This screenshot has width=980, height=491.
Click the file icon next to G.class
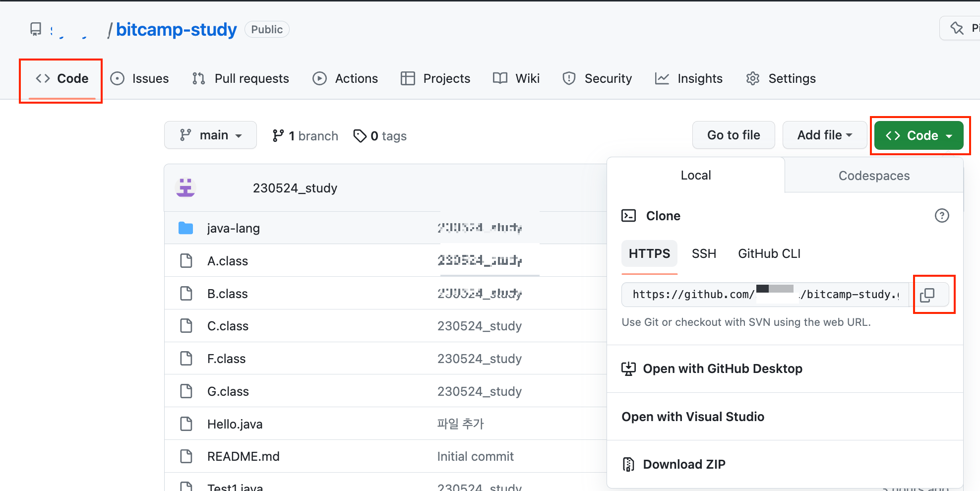[186, 391]
